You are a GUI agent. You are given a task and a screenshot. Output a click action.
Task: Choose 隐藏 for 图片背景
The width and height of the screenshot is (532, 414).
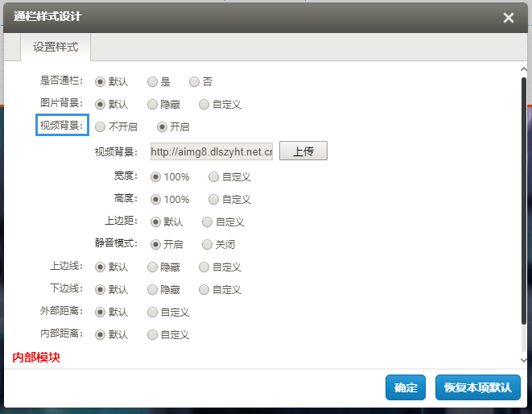[x=152, y=104]
